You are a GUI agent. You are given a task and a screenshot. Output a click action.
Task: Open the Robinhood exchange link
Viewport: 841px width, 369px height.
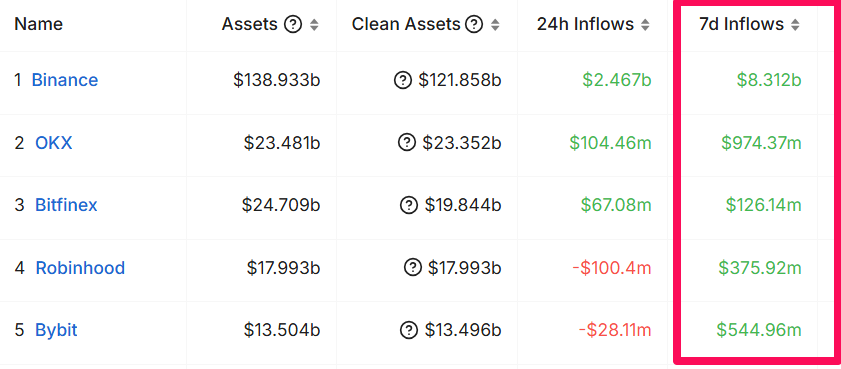click(80, 268)
